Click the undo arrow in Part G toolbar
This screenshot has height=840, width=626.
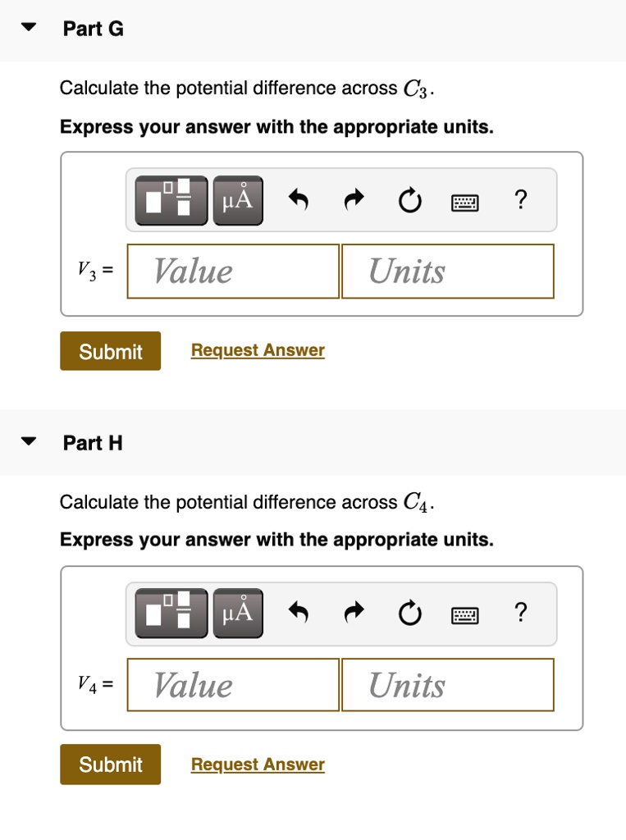tap(297, 199)
